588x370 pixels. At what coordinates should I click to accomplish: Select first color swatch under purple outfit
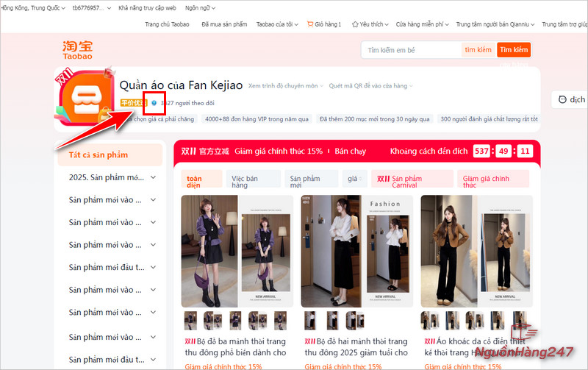tap(190, 321)
